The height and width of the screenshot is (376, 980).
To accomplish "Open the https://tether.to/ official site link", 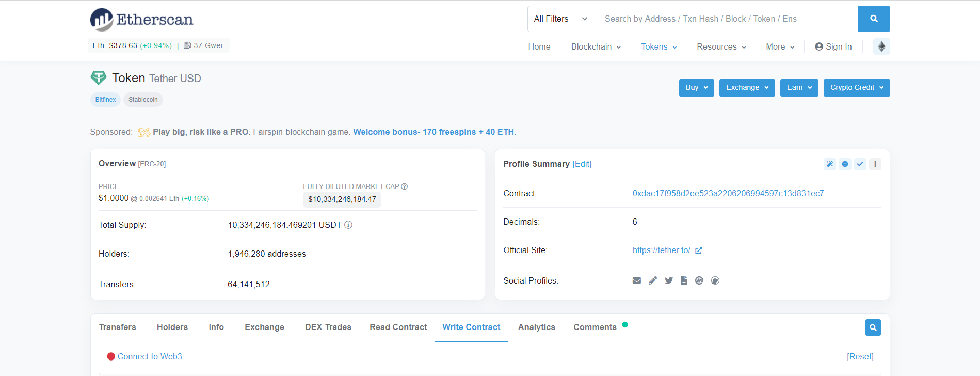I will coord(662,250).
